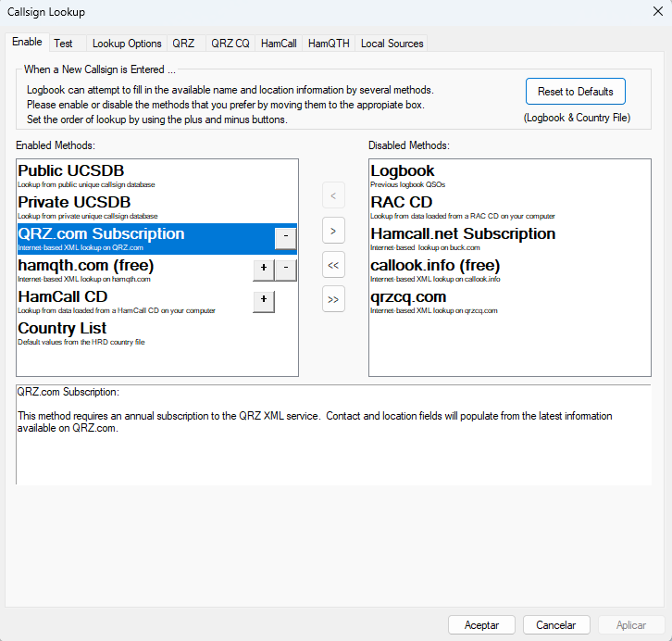Switch to the Lookup Options tab
The width and height of the screenshot is (672, 641).
pos(127,44)
